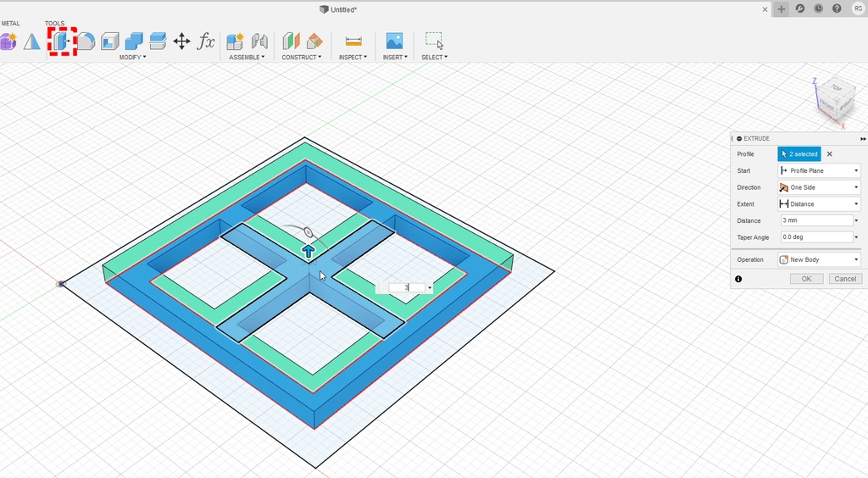The image size is (868, 478).
Task: Click the Insert image icon
Action: click(394, 41)
